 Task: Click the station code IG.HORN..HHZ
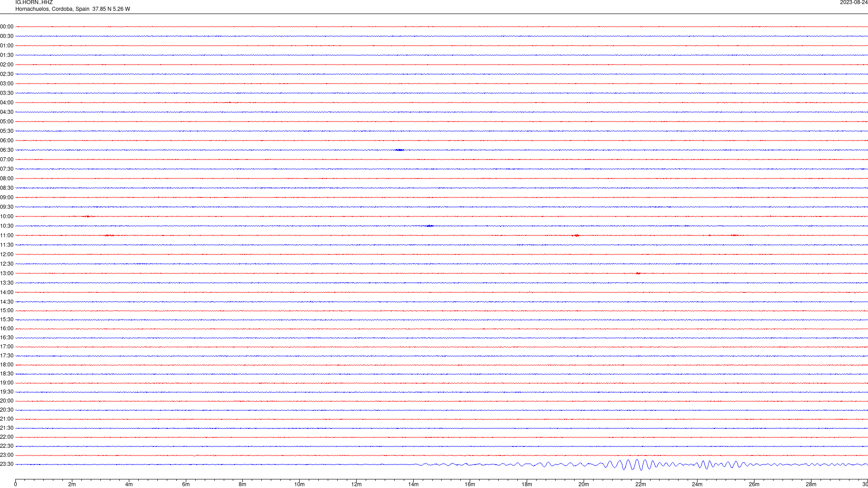34,2
